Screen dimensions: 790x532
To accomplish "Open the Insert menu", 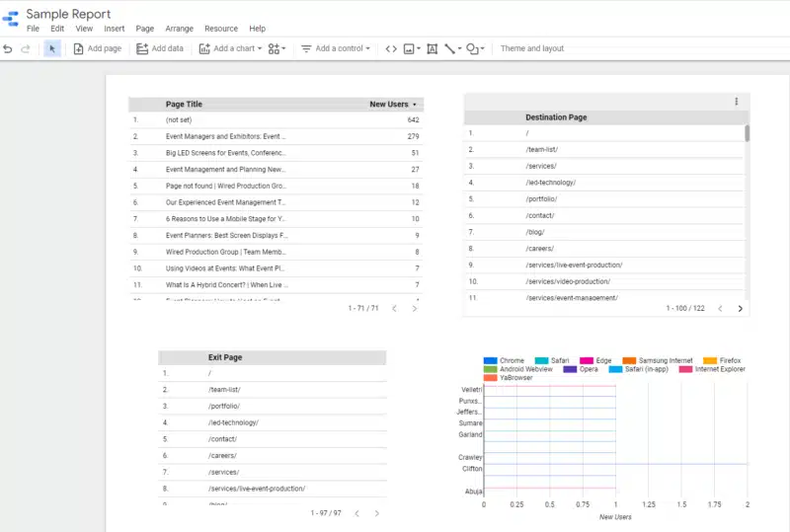I will click(x=114, y=29).
